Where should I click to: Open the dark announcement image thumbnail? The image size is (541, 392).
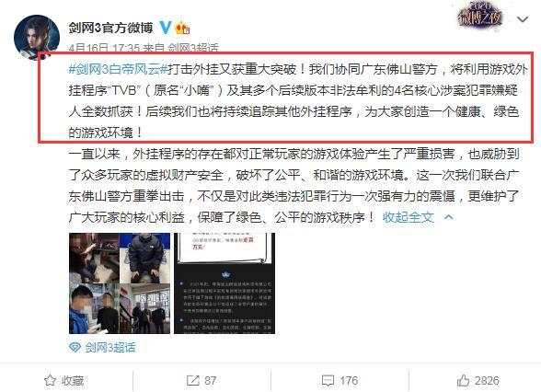pyautogui.click(x=224, y=283)
